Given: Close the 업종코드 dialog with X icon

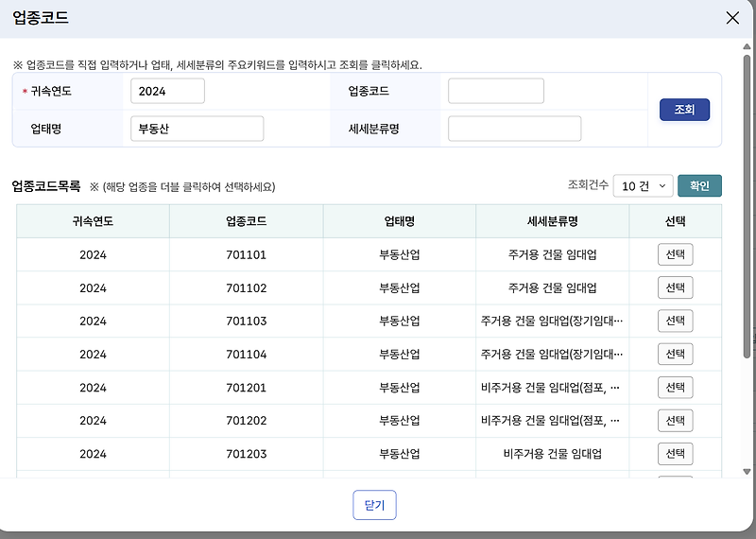Looking at the screenshot, I should [731, 18].
